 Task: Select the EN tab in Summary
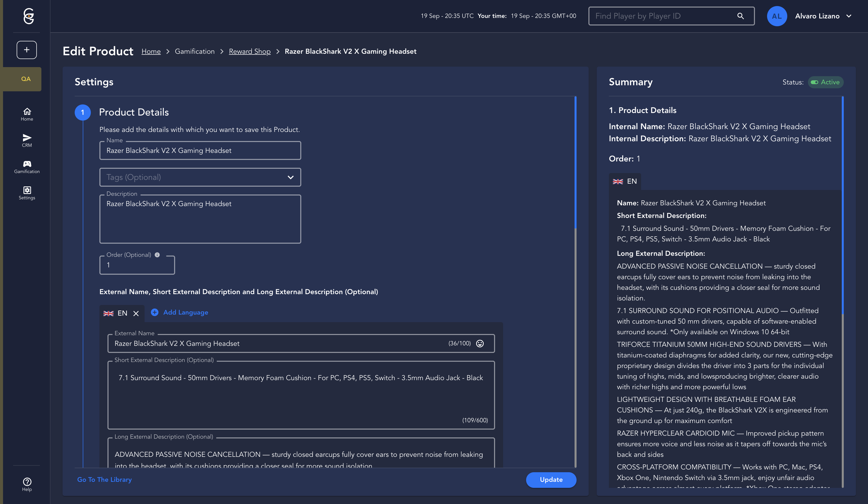625,181
